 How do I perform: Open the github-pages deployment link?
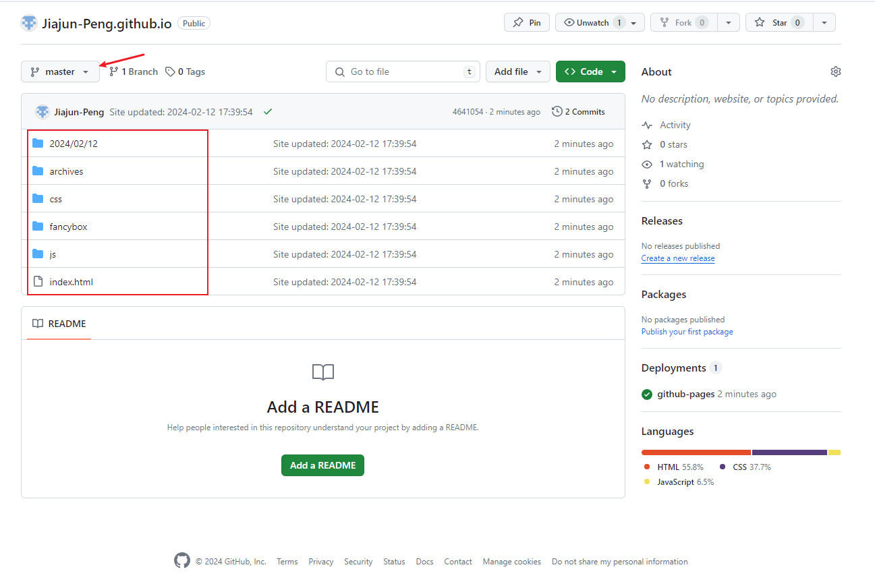point(685,394)
